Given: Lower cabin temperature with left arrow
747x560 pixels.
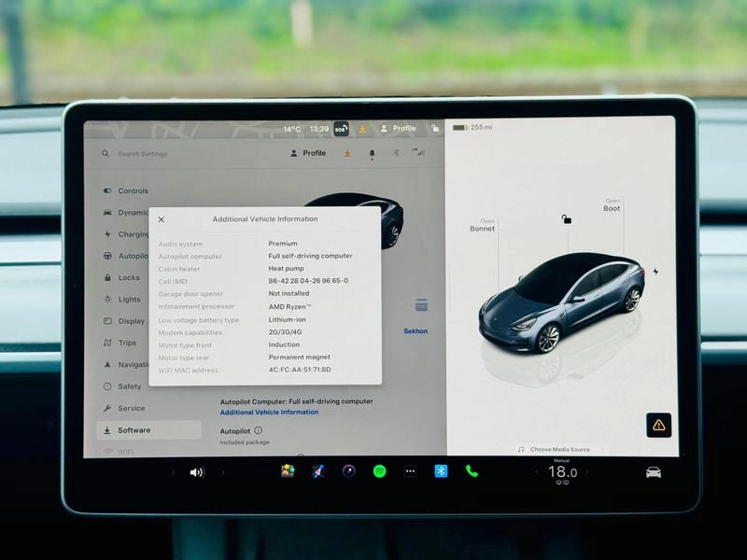Looking at the screenshot, I should click(536, 472).
